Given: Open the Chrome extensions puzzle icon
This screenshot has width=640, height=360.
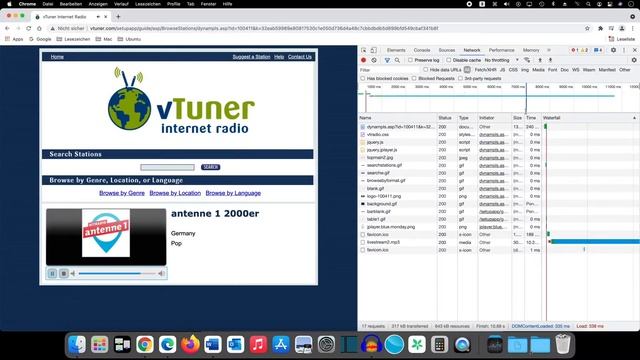Looking at the screenshot, I should click(x=600, y=28).
